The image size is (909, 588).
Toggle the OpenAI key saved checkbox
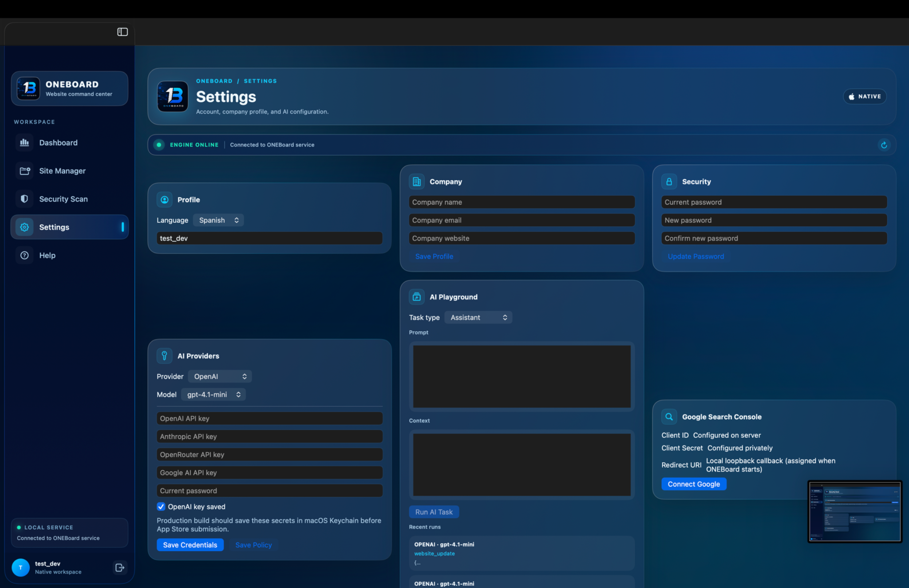(161, 507)
